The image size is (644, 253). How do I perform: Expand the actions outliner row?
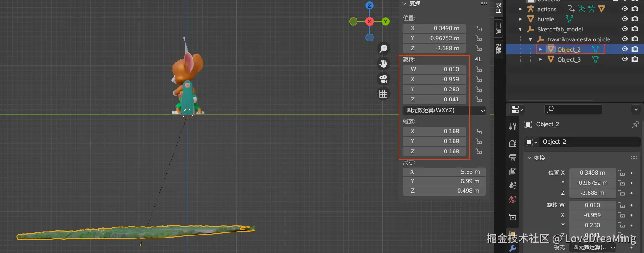click(521, 9)
